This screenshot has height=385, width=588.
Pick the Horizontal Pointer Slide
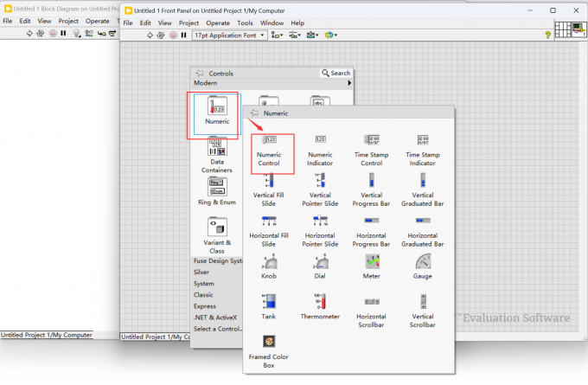(x=320, y=231)
